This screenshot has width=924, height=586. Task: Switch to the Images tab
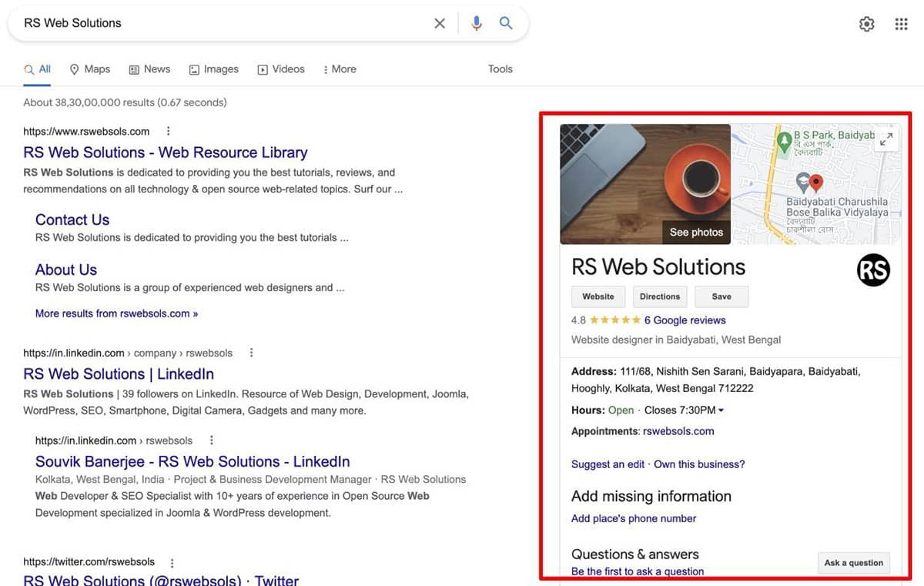214,69
